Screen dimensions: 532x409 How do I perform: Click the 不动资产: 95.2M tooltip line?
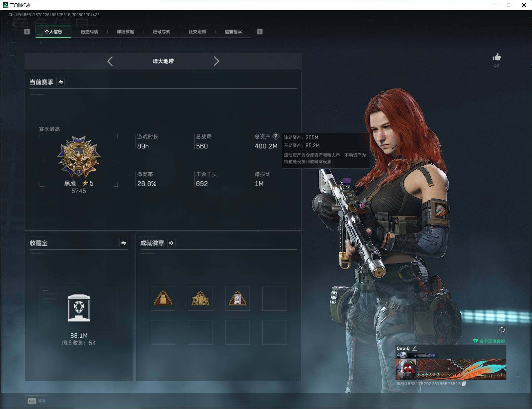tap(302, 145)
